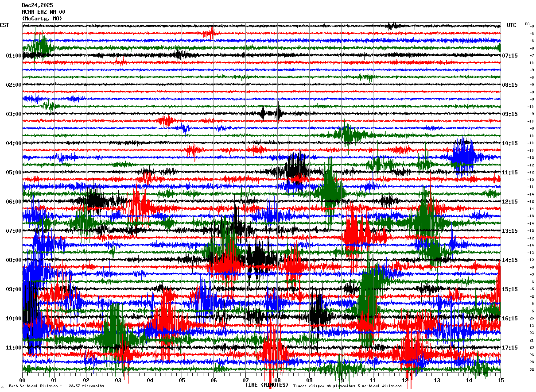536x392 pixels.
Task: Click the 15:15 UTC time label
Action: point(510,289)
